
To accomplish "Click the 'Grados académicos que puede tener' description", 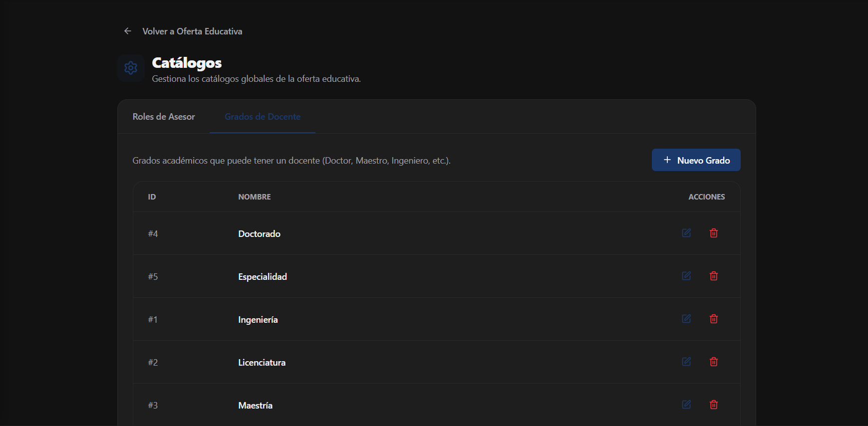I will tap(291, 161).
